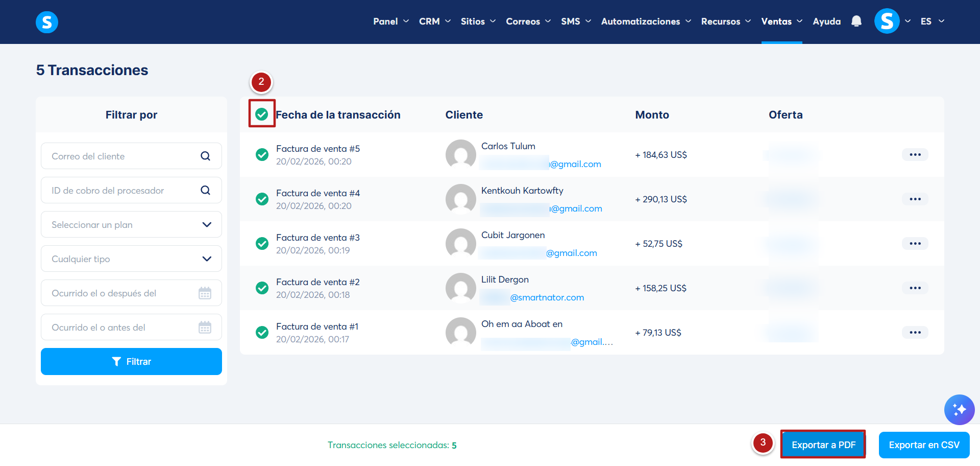Open the Correos menu

coord(528,21)
